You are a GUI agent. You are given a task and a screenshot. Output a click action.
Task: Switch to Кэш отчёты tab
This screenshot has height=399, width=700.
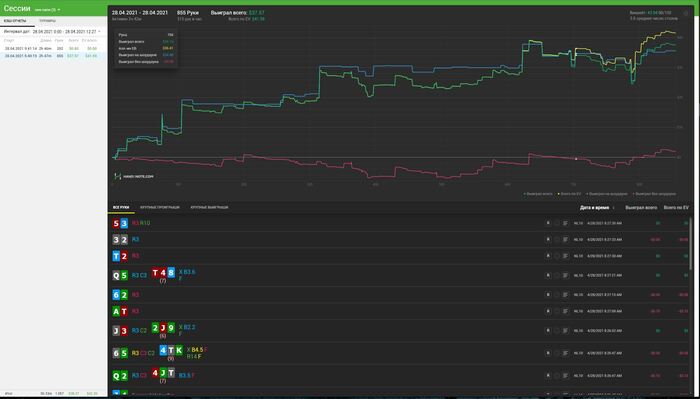16,21
